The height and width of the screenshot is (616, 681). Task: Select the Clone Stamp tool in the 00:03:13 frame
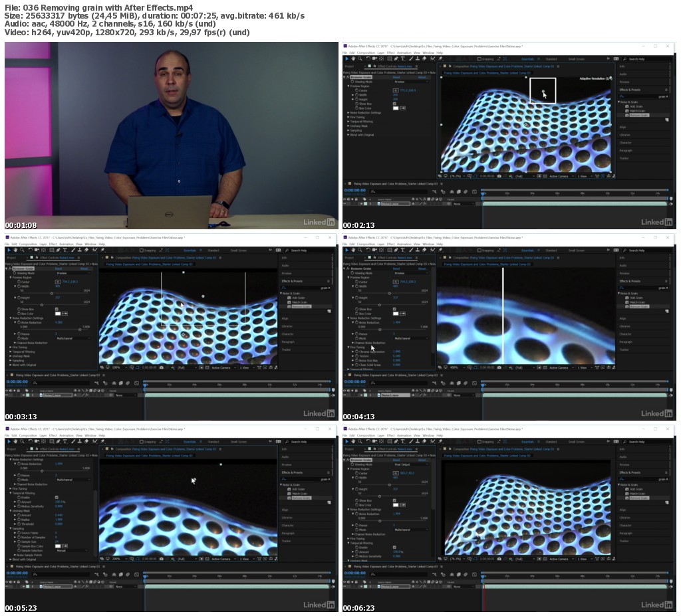pyautogui.click(x=80, y=250)
